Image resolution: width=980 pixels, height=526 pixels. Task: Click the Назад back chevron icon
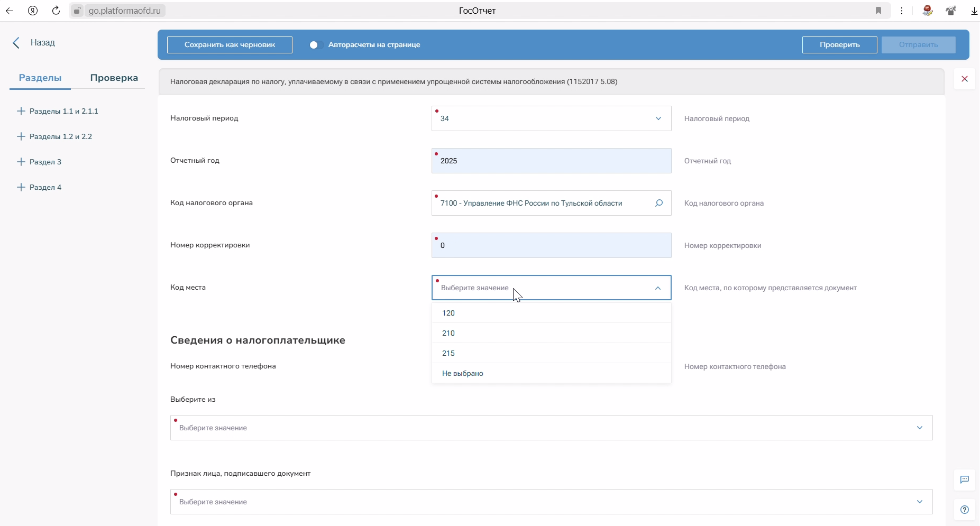tap(16, 43)
